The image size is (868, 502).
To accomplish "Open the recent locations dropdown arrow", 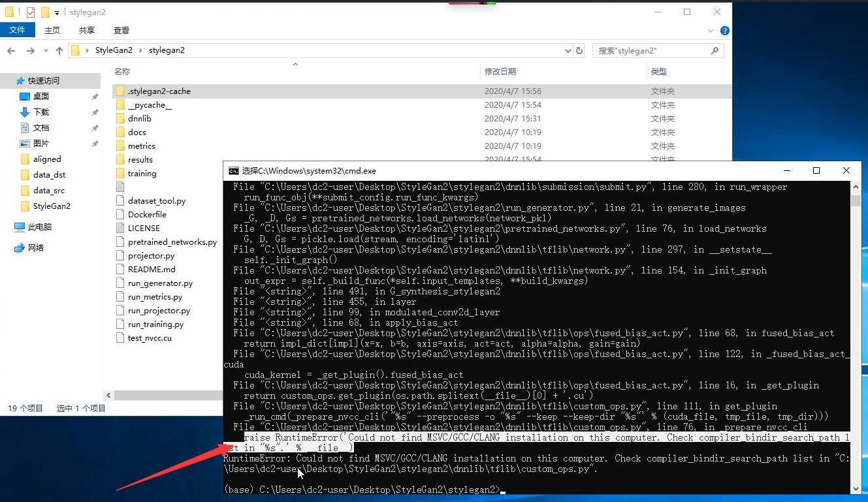I will coord(45,51).
